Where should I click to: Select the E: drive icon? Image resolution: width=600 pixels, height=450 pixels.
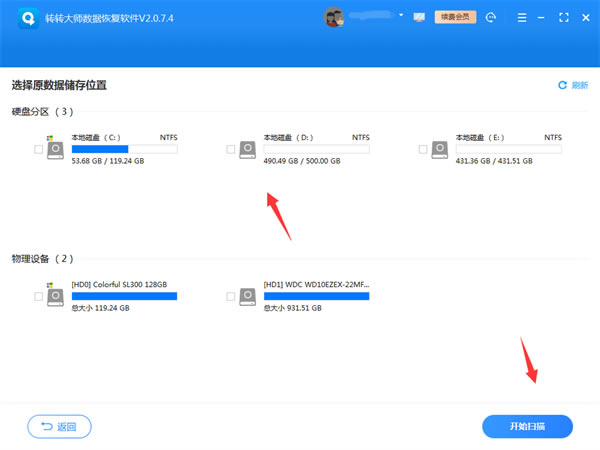[x=440, y=148]
